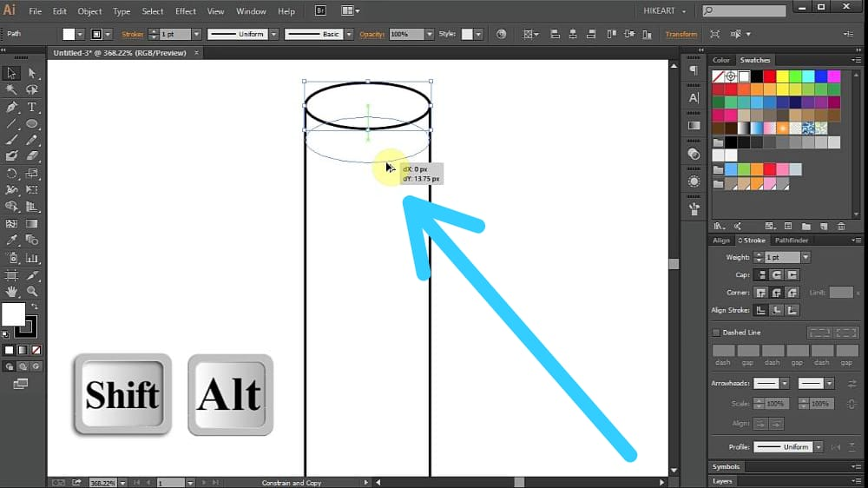Enable the Dashed Line checkbox

click(x=716, y=333)
